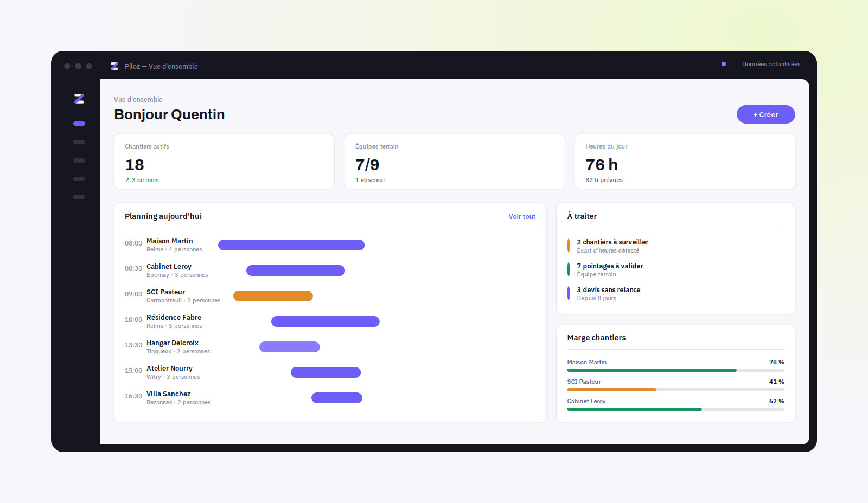This screenshot has height=503, width=868.
Task: Open '3 devis sans relance' item
Action: 675,294
